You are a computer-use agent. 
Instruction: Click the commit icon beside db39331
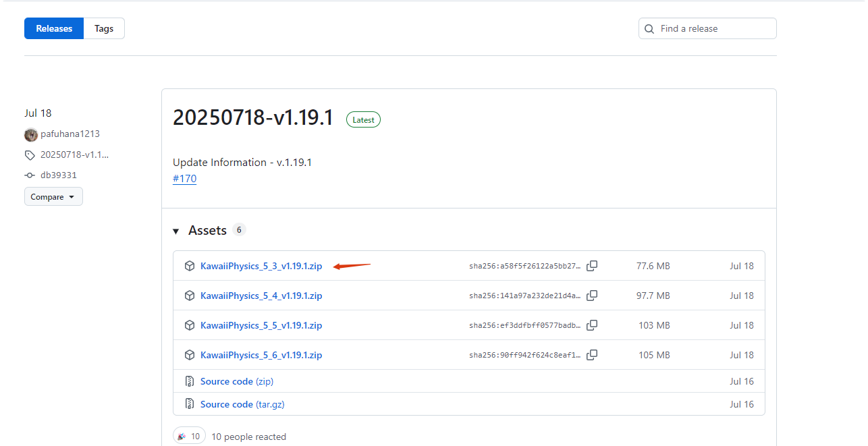[30, 175]
